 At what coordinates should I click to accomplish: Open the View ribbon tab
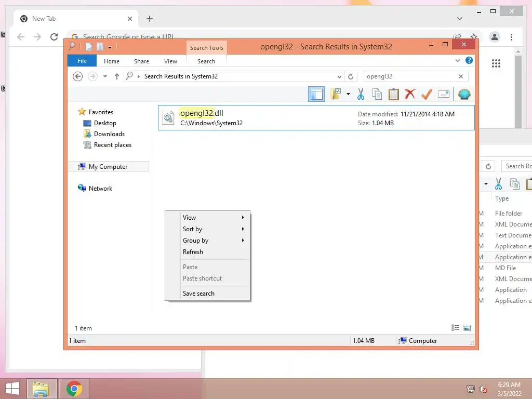click(170, 61)
